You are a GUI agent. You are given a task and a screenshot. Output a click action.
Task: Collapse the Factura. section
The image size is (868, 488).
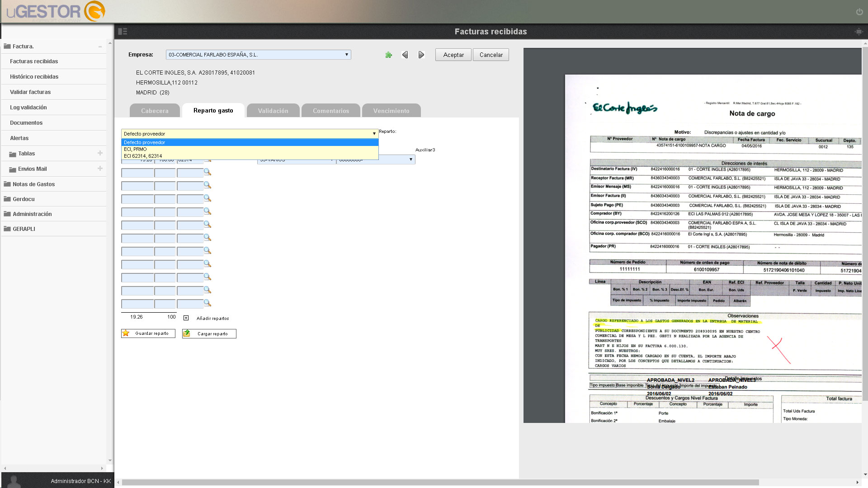pyautogui.click(x=100, y=47)
